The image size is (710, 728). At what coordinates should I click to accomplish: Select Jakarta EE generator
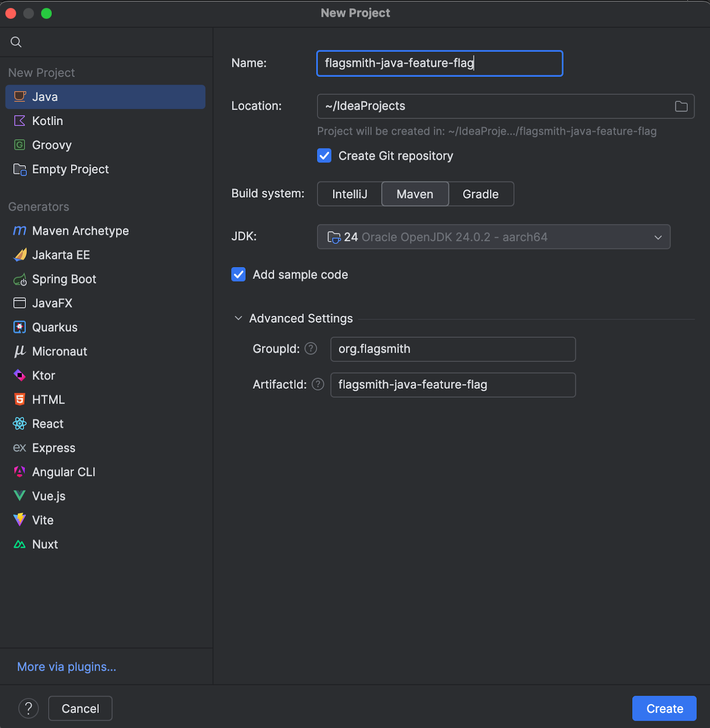(105, 255)
